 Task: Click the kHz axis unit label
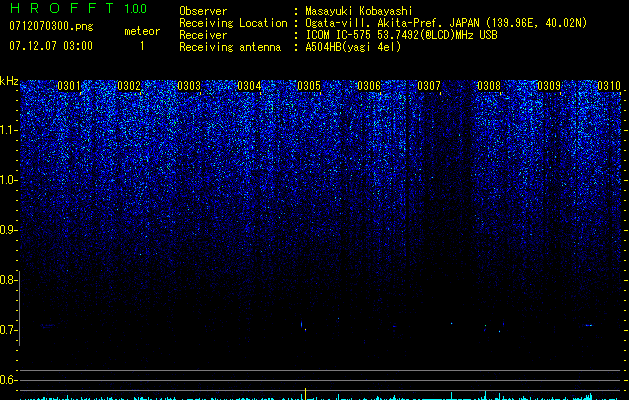point(9,81)
